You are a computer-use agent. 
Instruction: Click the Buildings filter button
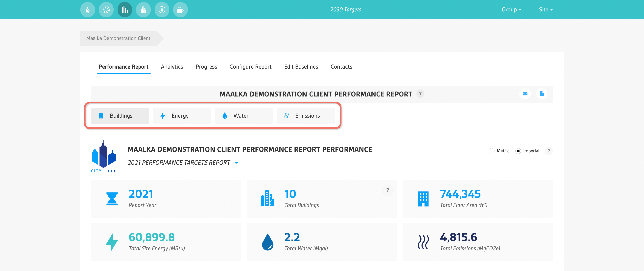coord(120,116)
